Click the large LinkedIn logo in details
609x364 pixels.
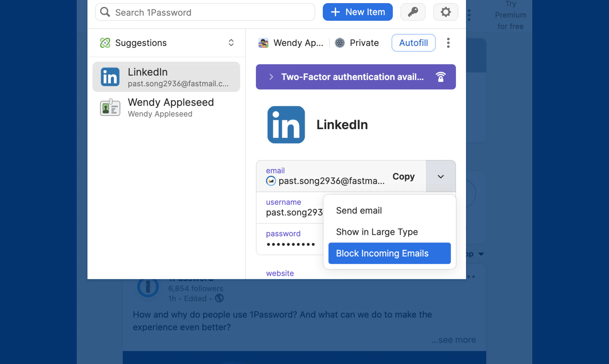pos(286,125)
